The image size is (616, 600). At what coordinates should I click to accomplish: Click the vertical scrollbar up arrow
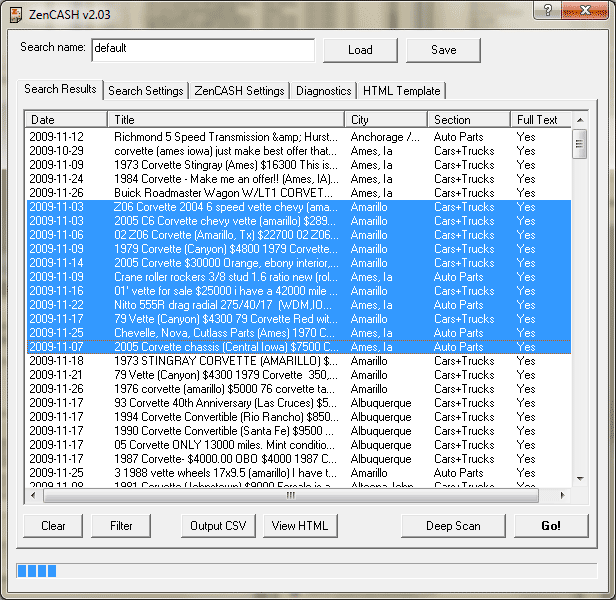(579, 120)
